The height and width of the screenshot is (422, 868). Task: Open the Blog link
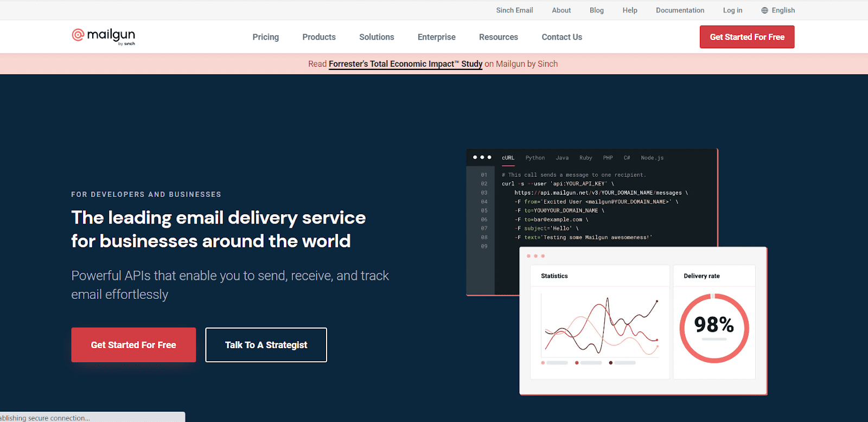coord(597,10)
